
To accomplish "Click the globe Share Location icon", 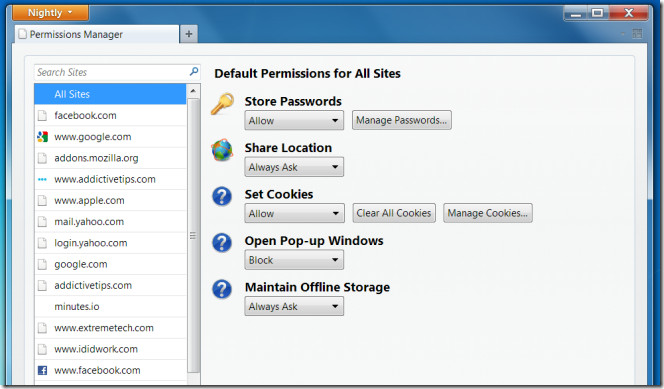I will pos(222,150).
